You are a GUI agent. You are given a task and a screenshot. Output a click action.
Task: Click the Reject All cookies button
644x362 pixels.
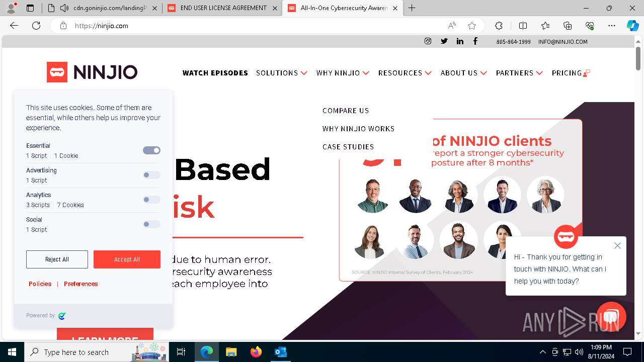(57, 259)
